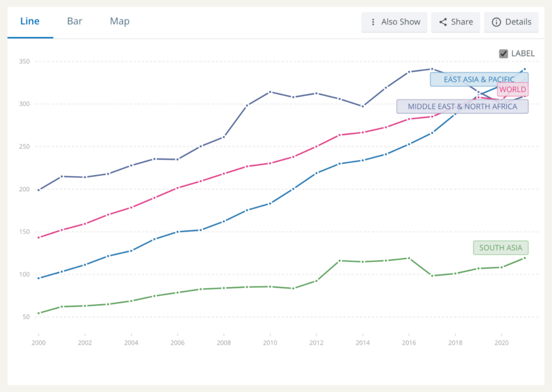Click the South Asia series label
The image size is (552, 392).
click(x=501, y=248)
